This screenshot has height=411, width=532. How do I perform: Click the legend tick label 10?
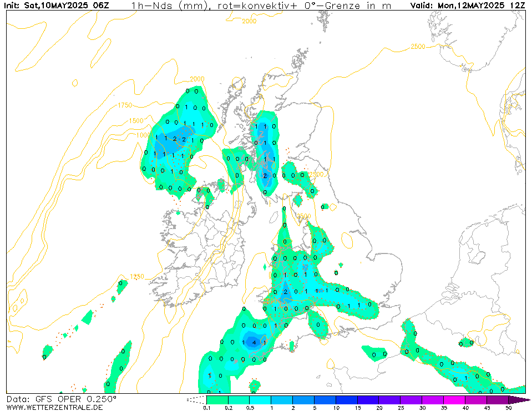(336, 408)
